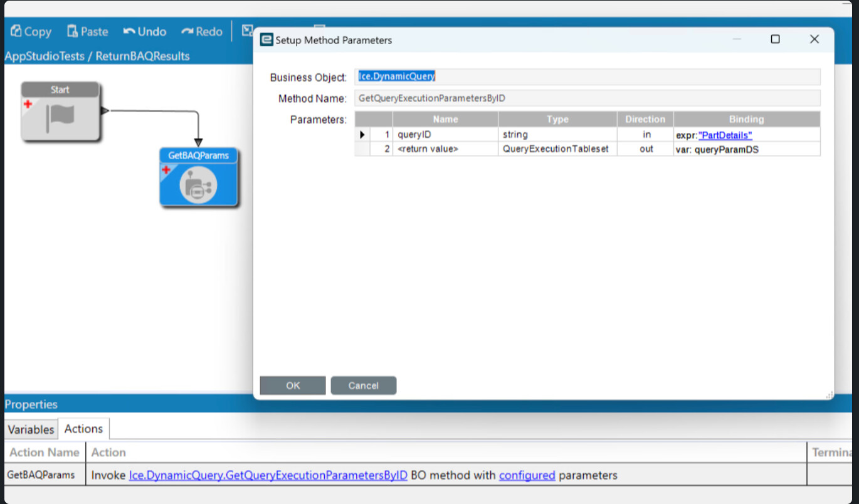Click GetBAQParams in Action Name column
The width and height of the screenshot is (859, 504).
[x=41, y=475]
